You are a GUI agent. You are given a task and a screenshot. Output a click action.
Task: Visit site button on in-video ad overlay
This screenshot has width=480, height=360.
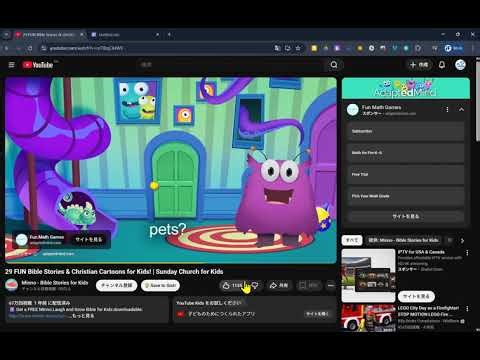pyautogui.click(x=89, y=239)
